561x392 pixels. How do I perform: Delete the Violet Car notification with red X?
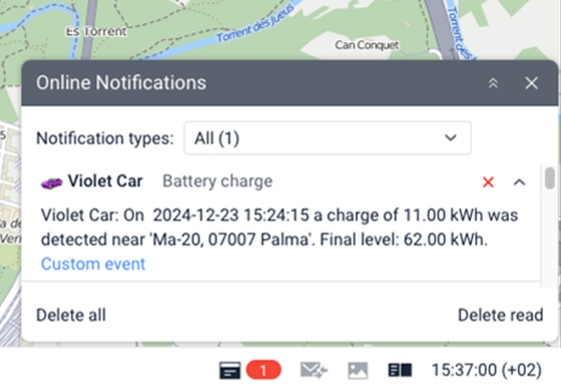point(488,182)
